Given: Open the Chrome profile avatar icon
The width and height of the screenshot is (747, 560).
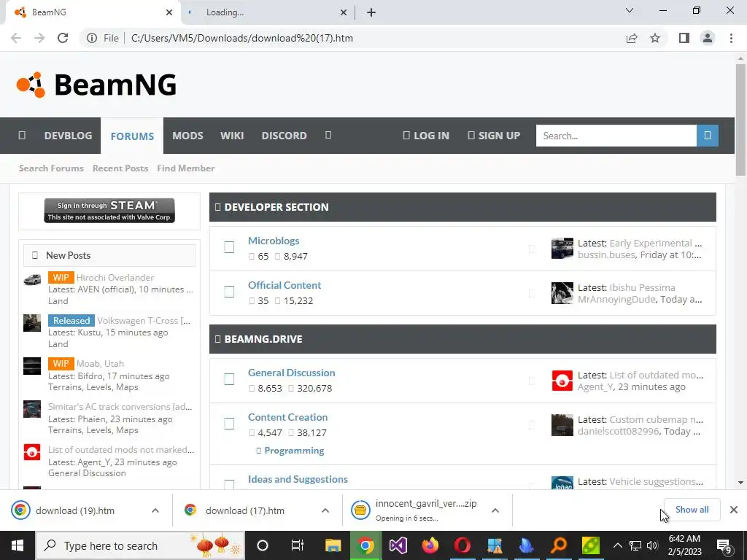Looking at the screenshot, I should pos(708,38).
